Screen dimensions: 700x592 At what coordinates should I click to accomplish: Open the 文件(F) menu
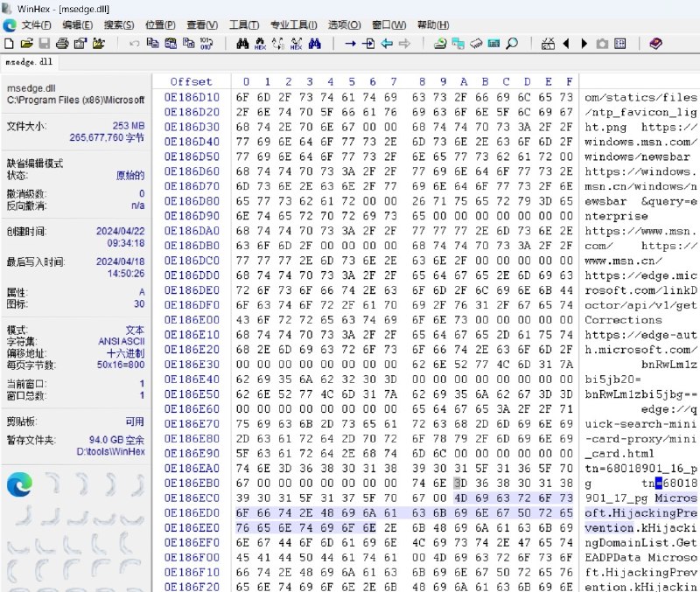[x=36, y=25]
